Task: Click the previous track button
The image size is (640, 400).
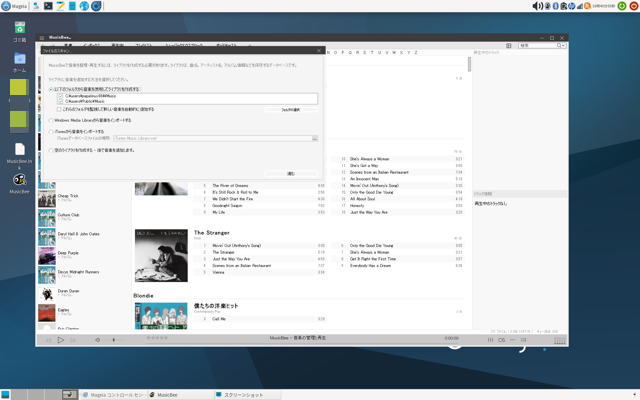Action: (49, 340)
